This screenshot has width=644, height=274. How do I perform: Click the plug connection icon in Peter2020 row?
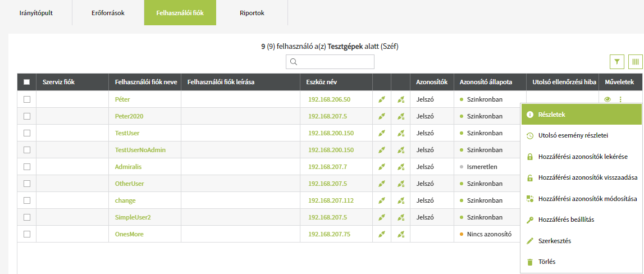pyautogui.click(x=382, y=116)
